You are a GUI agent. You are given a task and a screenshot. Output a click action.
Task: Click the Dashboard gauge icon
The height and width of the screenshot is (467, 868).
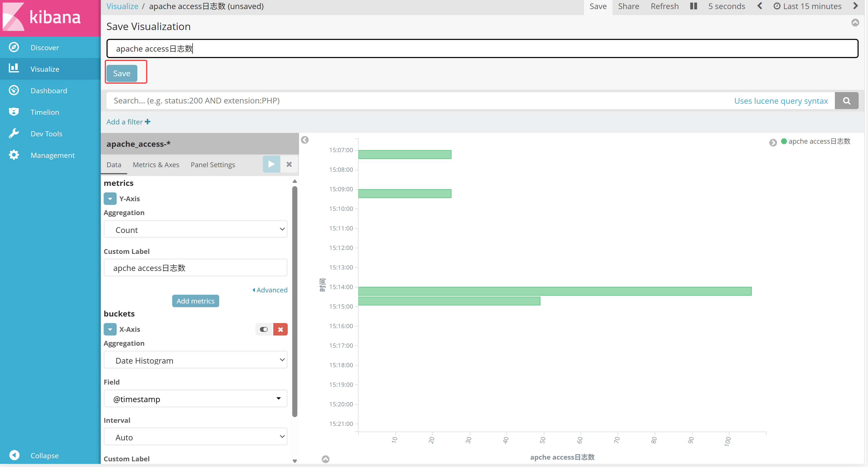click(x=14, y=90)
